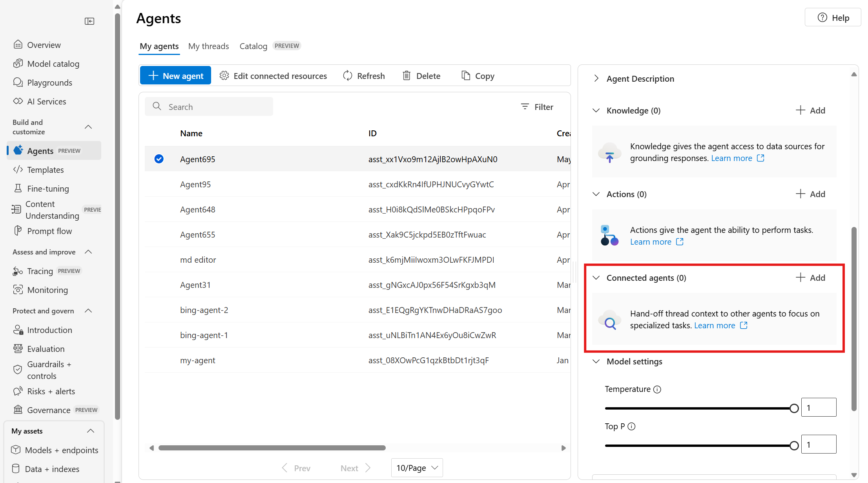Open Edit connected resources gear icon
The image size is (868, 483).
[224, 76]
